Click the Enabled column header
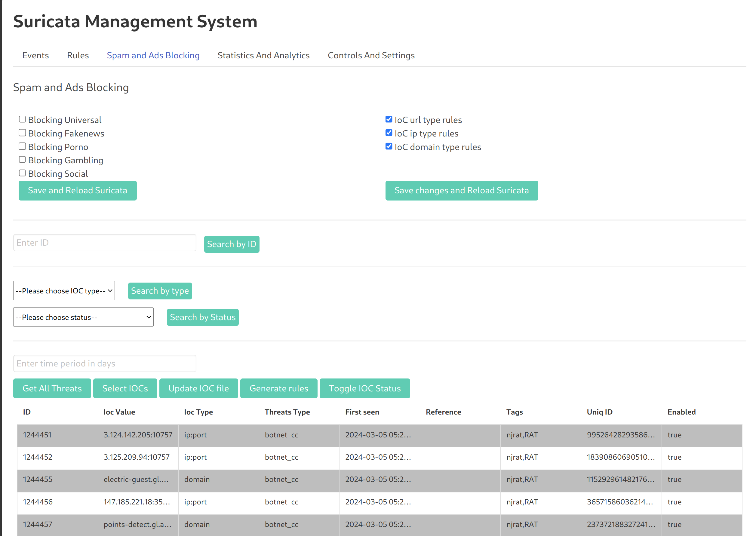Viewport: 756px width, 536px height. 681,412
